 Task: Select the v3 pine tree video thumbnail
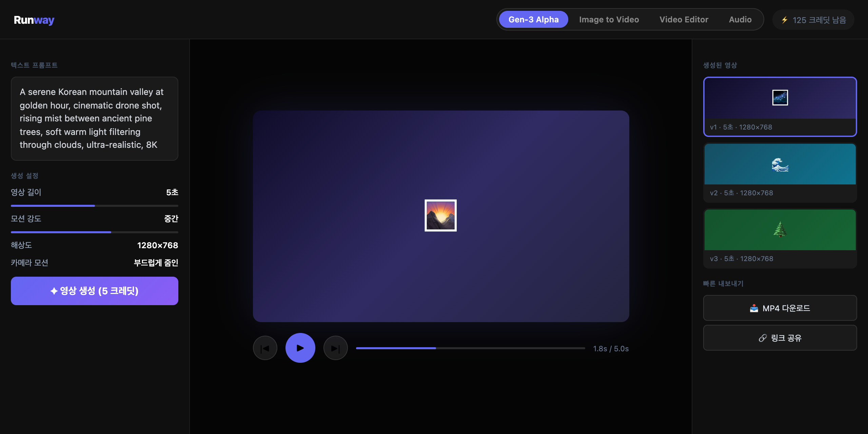(780, 238)
